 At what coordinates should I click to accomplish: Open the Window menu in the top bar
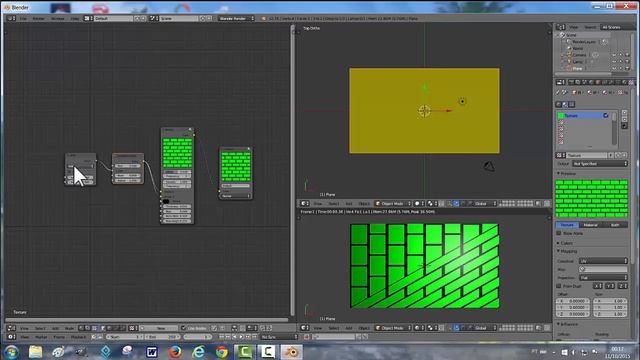coord(58,18)
